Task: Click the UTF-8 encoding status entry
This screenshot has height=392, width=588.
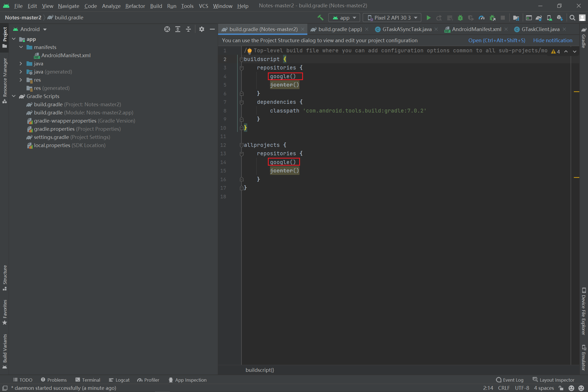Action: (522, 388)
